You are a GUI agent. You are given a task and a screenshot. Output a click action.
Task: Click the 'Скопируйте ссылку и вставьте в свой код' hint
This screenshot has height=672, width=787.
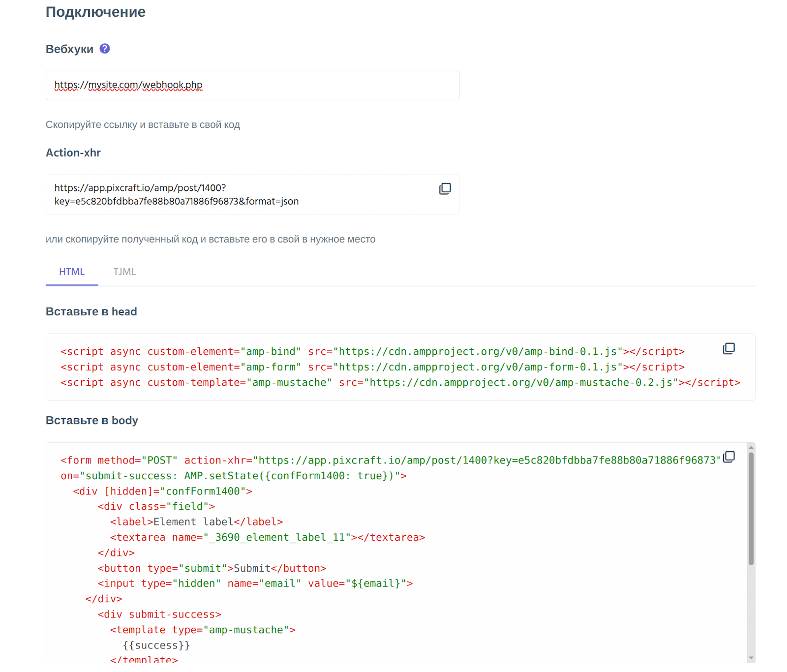click(143, 125)
